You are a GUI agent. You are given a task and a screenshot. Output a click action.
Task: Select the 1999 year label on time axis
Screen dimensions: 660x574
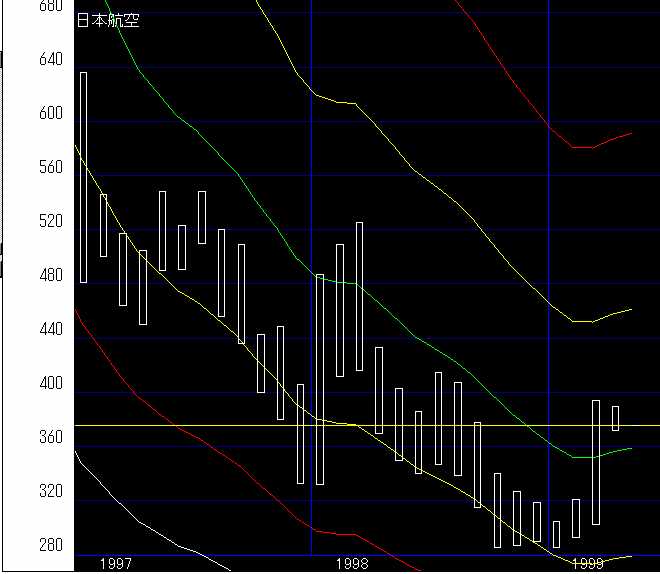click(x=590, y=564)
